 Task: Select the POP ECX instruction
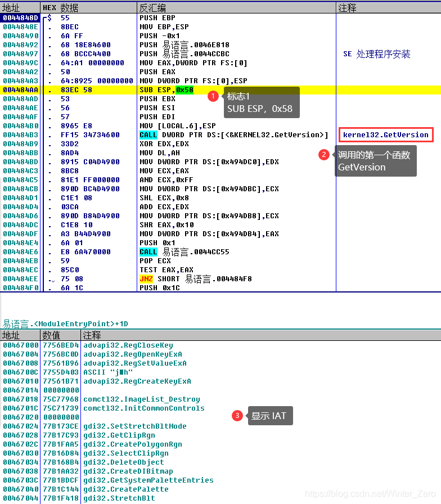(x=155, y=261)
